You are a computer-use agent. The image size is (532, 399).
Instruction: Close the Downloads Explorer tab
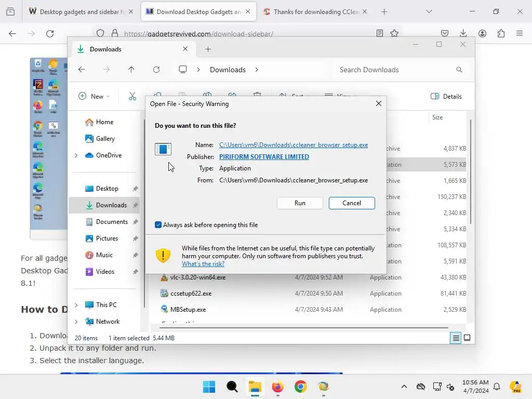click(185, 49)
